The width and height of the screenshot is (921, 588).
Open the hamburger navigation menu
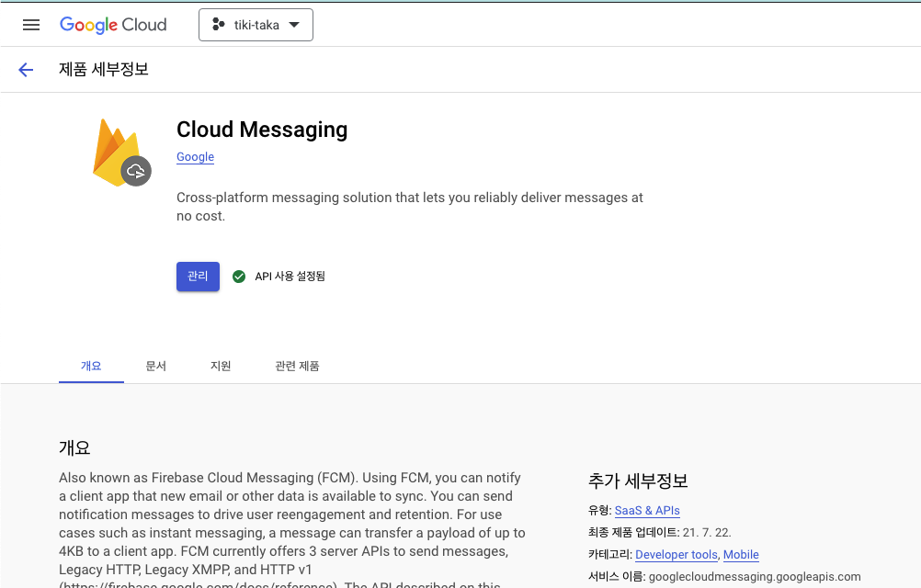click(x=31, y=25)
